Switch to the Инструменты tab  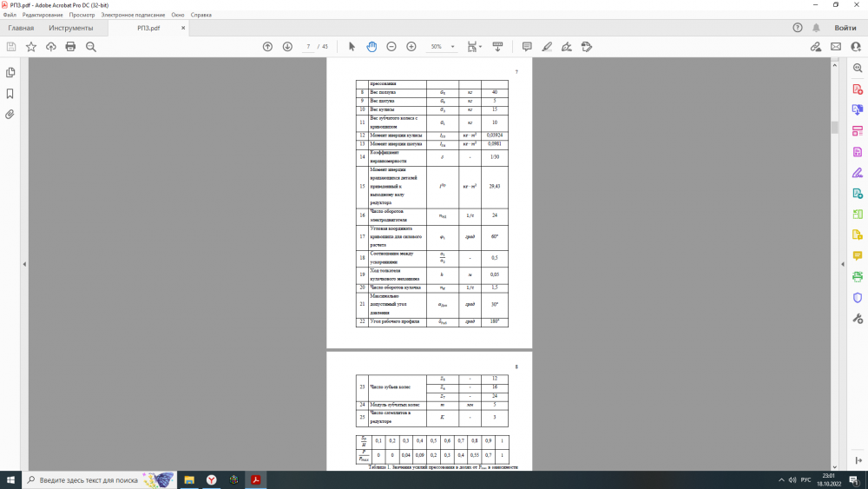coord(71,28)
